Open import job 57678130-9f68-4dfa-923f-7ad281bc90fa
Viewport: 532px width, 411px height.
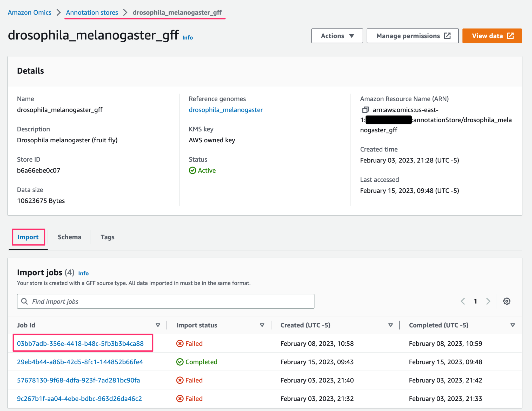(78, 380)
